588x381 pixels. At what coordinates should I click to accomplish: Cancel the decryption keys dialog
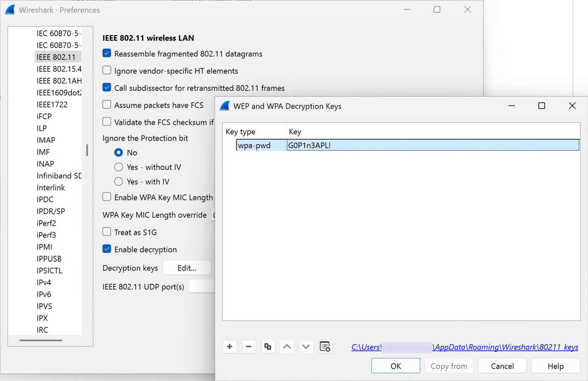pos(502,366)
